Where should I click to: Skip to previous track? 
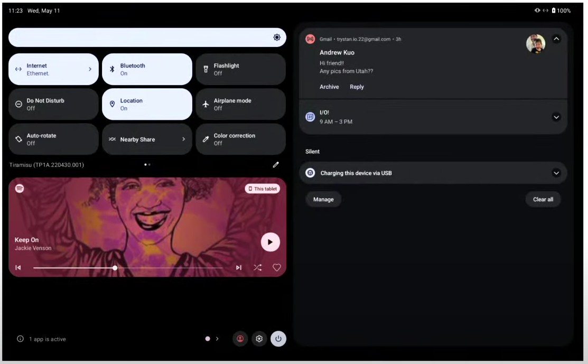18,267
